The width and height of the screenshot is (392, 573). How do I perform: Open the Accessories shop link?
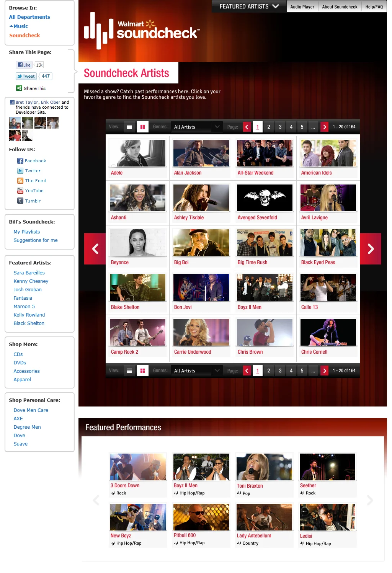point(27,371)
